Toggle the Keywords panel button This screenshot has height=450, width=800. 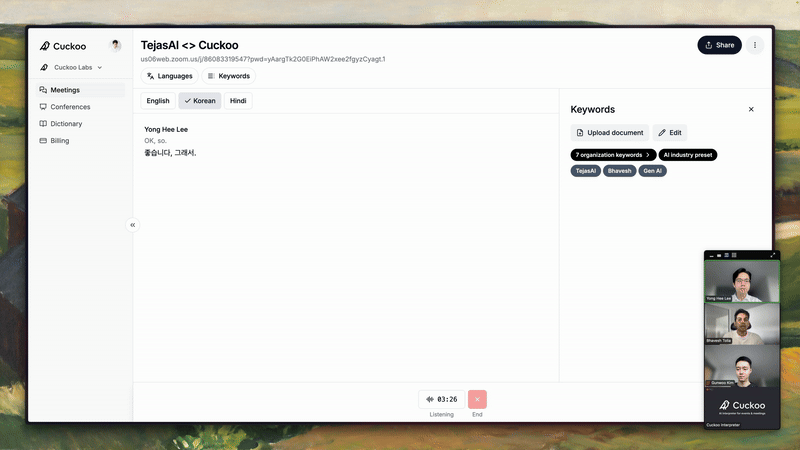(229, 76)
